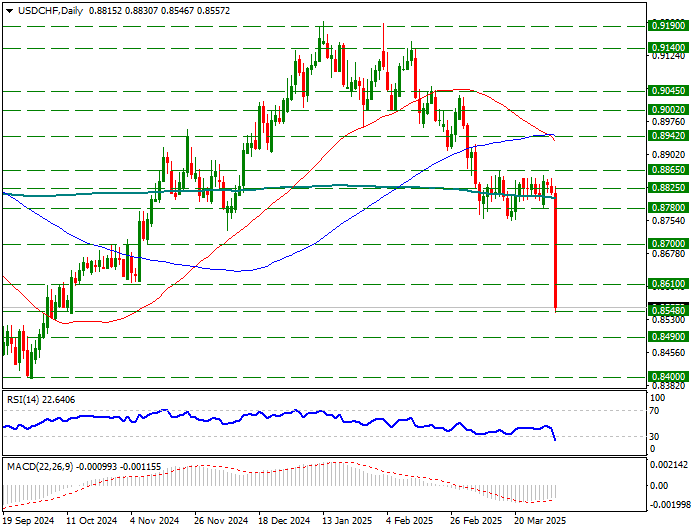
Task: Select the 0.91900 price level label
Action: pos(669,26)
